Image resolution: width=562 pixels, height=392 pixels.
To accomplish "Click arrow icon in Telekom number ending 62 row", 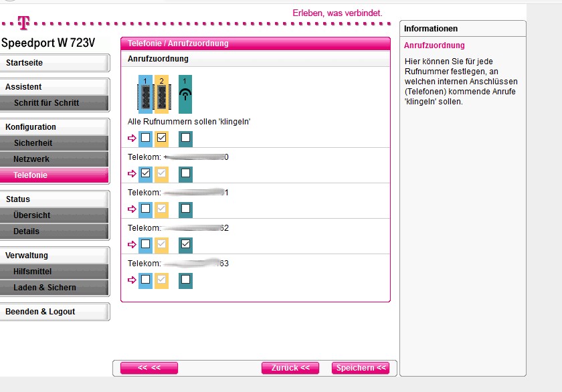I will pyautogui.click(x=132, y=244).
